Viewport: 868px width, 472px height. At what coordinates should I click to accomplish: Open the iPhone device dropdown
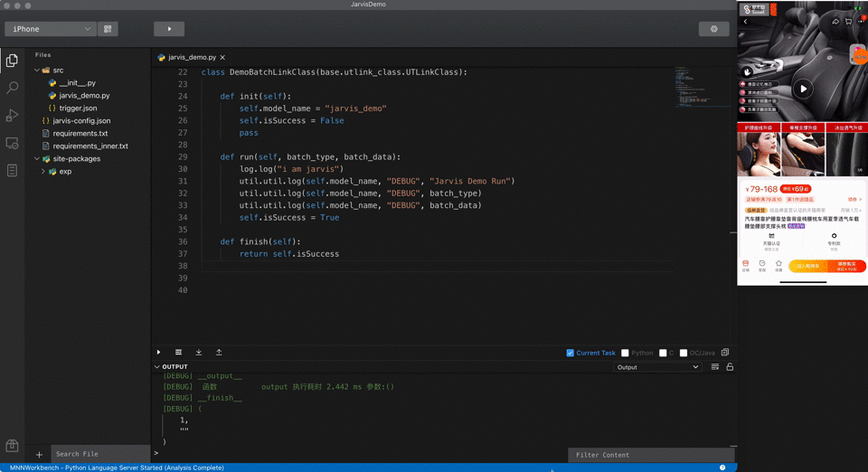[51, 29]
